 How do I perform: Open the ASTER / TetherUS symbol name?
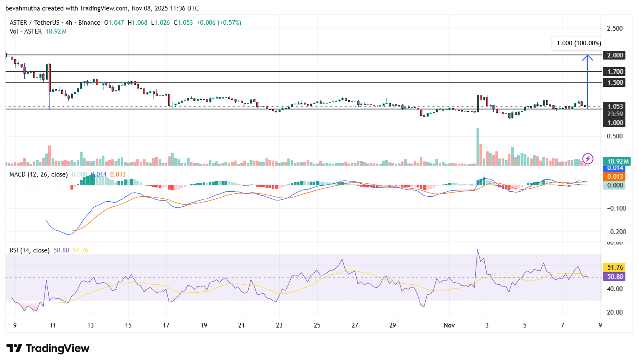(x=34, y=22)
